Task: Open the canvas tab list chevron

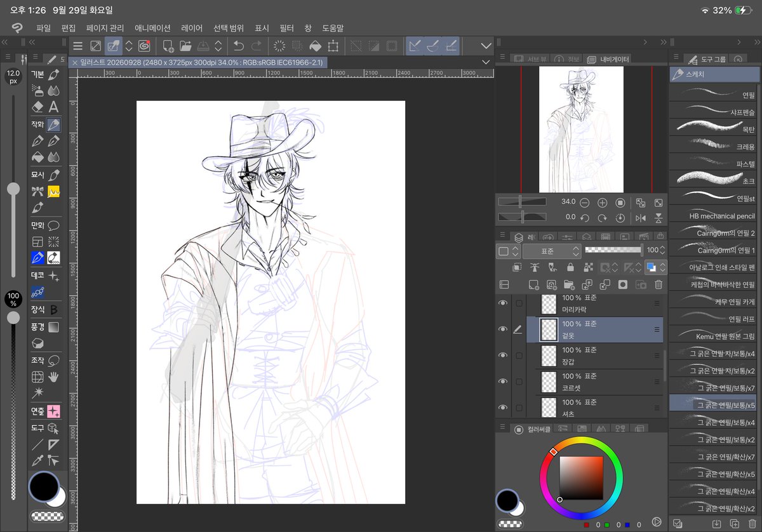Action: pos(486,62)
